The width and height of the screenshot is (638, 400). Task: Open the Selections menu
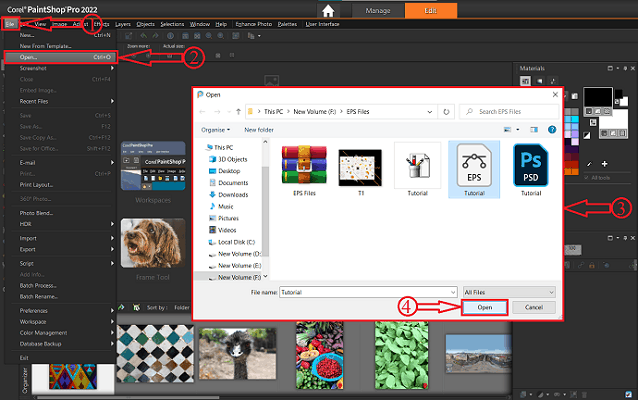pos(172,24)
